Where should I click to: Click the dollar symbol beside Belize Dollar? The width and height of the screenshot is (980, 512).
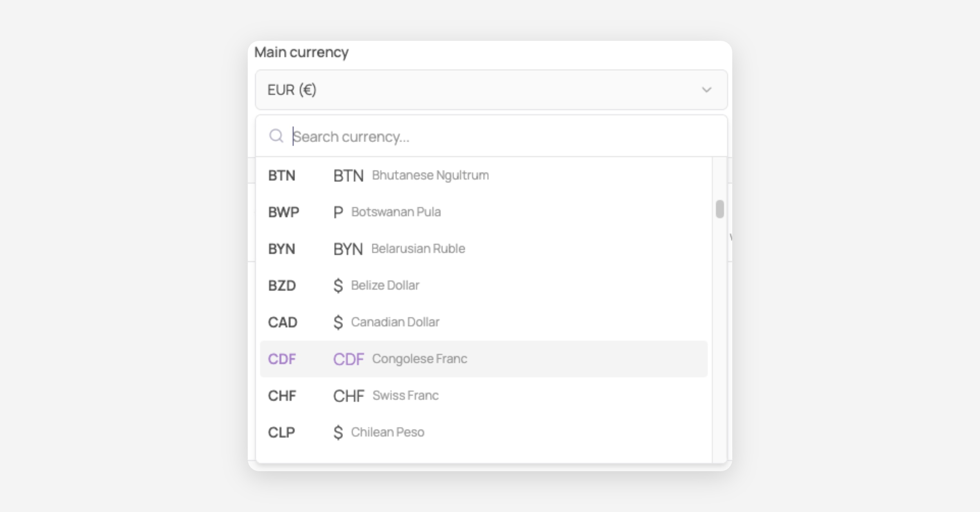pyautogui.click(x=338, y=285)
